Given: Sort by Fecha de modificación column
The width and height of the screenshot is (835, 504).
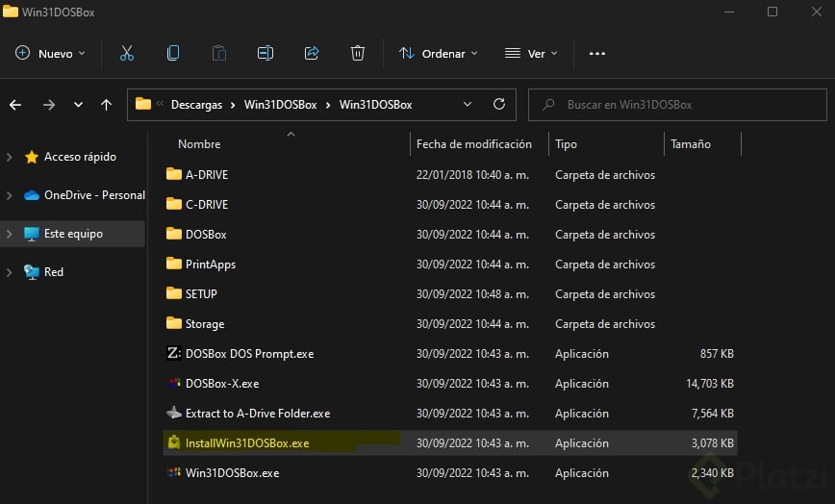Looking at the screenshot, I should [x=474, y=144].
